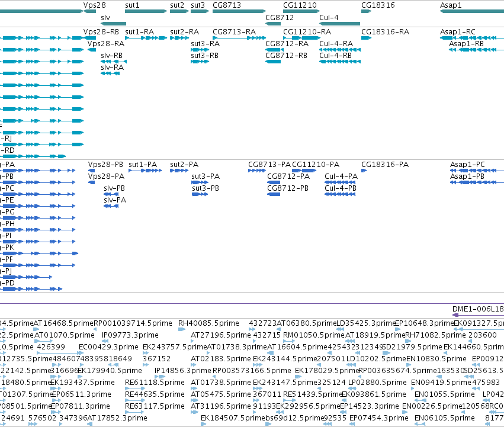Screen dimensions: 504x427
Task: Click EST label RE63117.5prime
Action: pyautogui.click(x=155, y=406)
